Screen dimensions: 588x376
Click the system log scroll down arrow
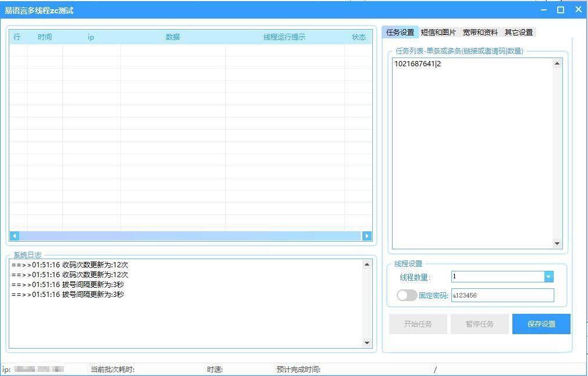(367, 343)
